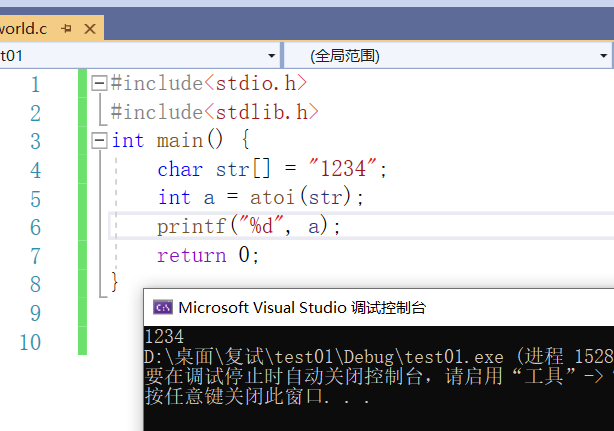Click the atoi(str) call
614x431 pixels.
click(x=300, y=197)
